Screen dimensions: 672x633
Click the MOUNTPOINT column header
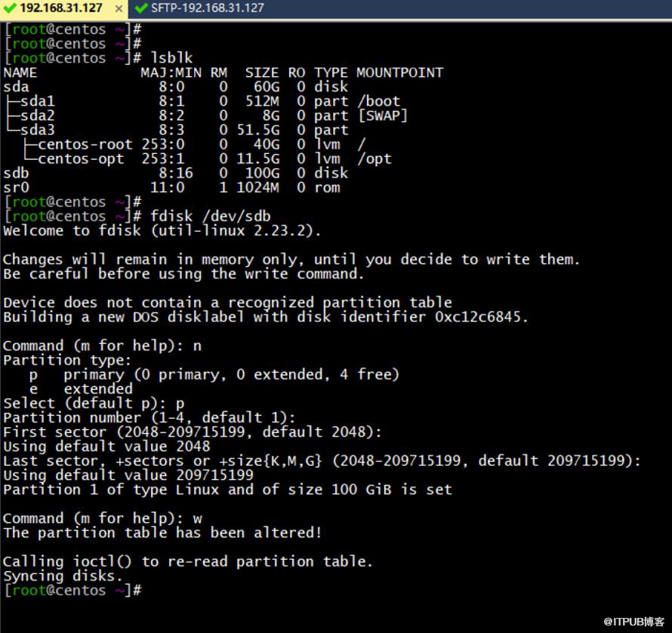coord(399,72)
